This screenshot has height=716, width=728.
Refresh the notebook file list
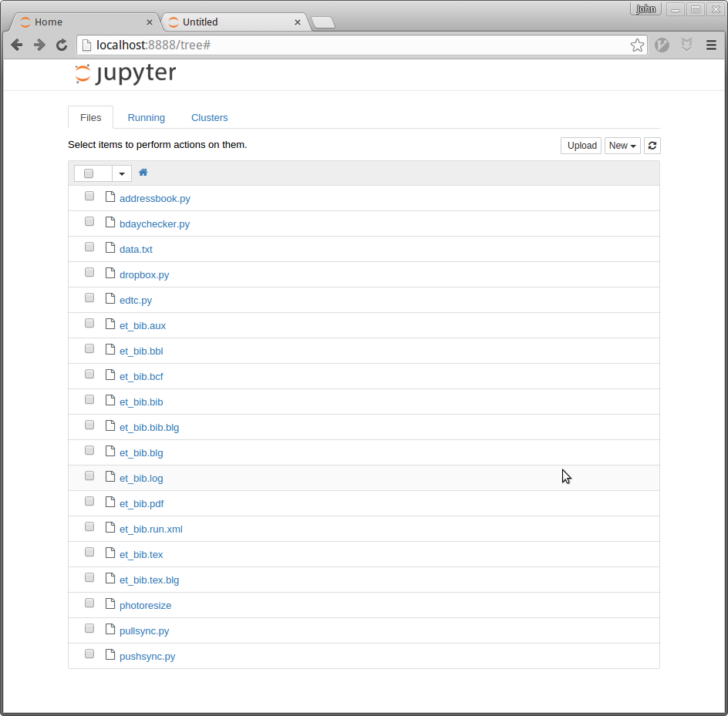tap(652, 146)
